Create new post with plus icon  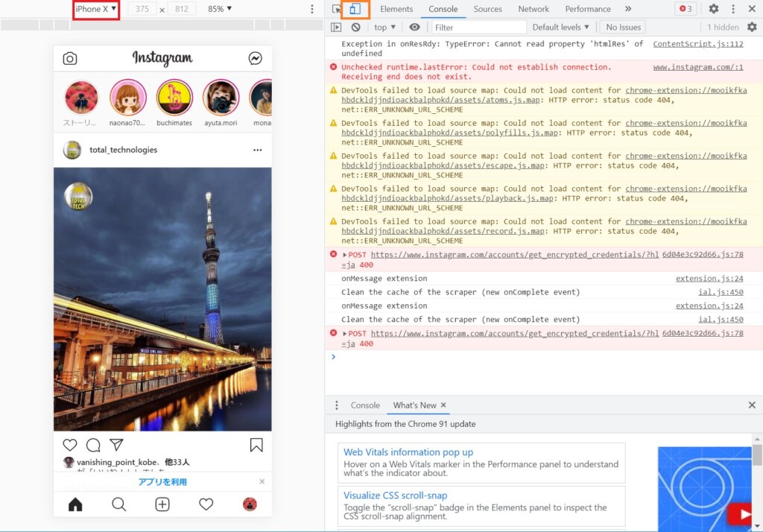(x=162, y=504)
